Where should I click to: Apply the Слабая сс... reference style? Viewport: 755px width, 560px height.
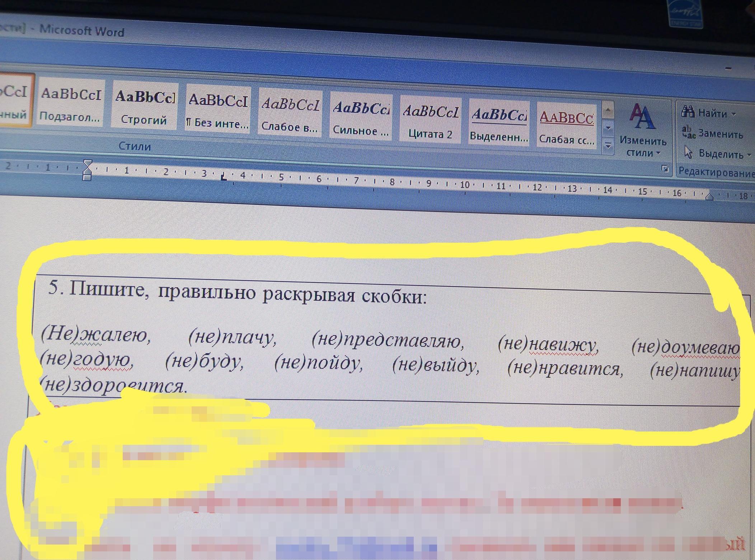point(566,127)
